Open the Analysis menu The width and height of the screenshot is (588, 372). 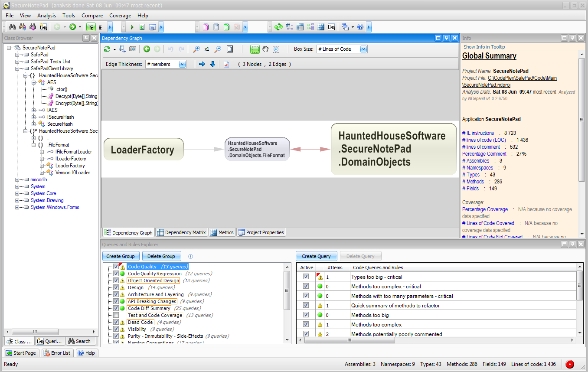46,16
